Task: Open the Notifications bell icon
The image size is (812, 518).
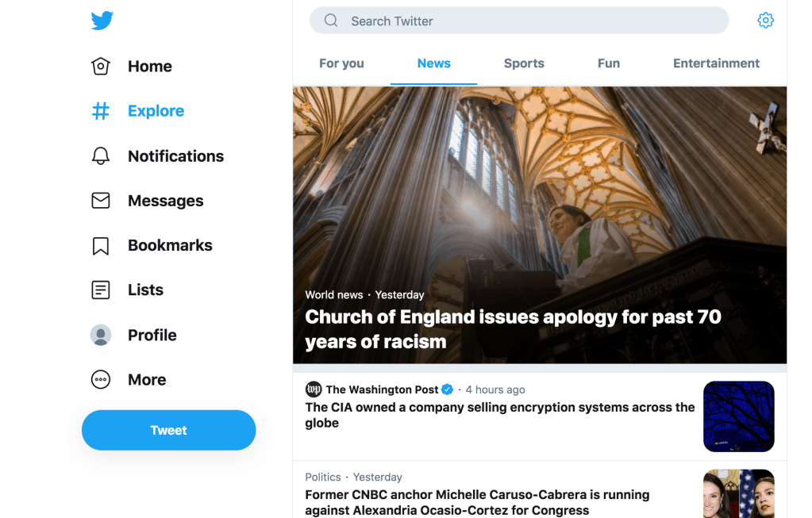Action: pyautogui.click(x=101, y=156)
